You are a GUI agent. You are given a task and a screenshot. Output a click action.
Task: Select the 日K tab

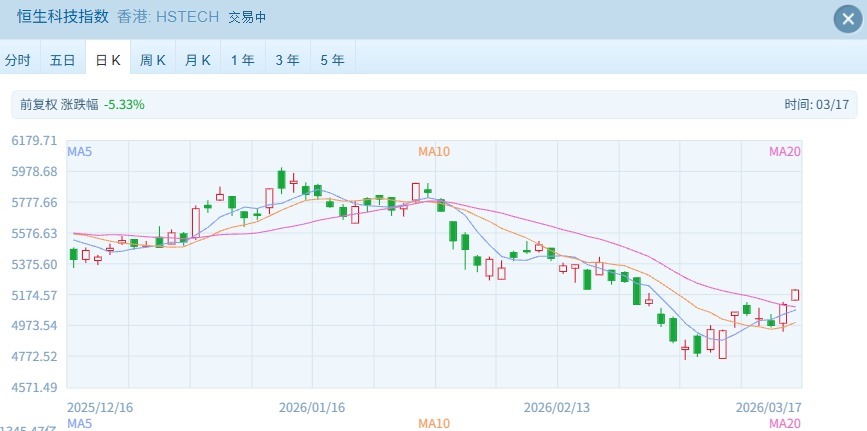click(108, 60)
